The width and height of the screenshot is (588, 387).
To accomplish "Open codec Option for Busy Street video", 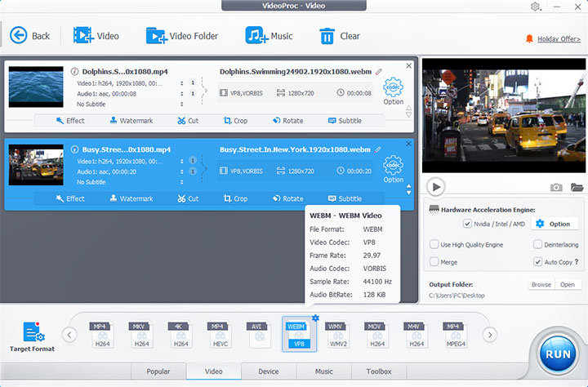I will (x=393, y=169).
